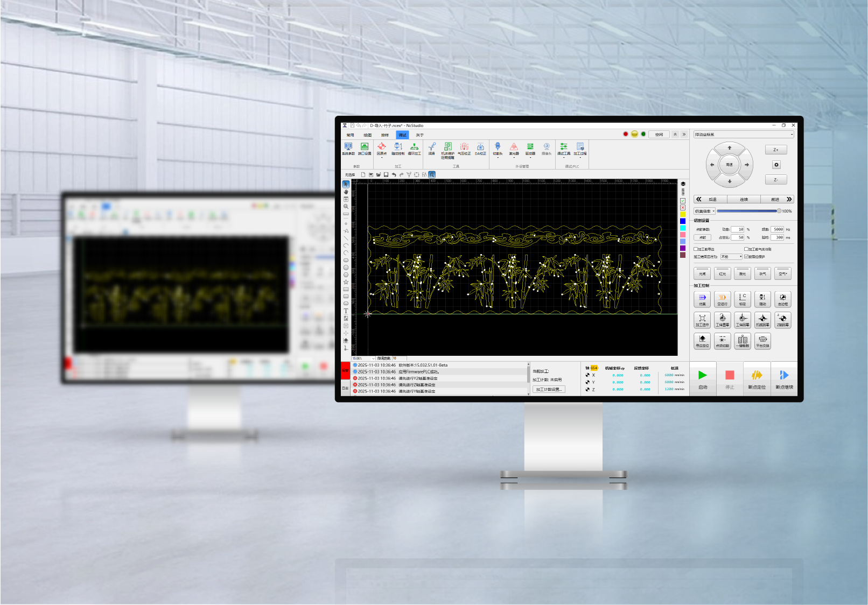Click the 机械回零 machine home icon
The image size is (868, 605).
point(762,320)
